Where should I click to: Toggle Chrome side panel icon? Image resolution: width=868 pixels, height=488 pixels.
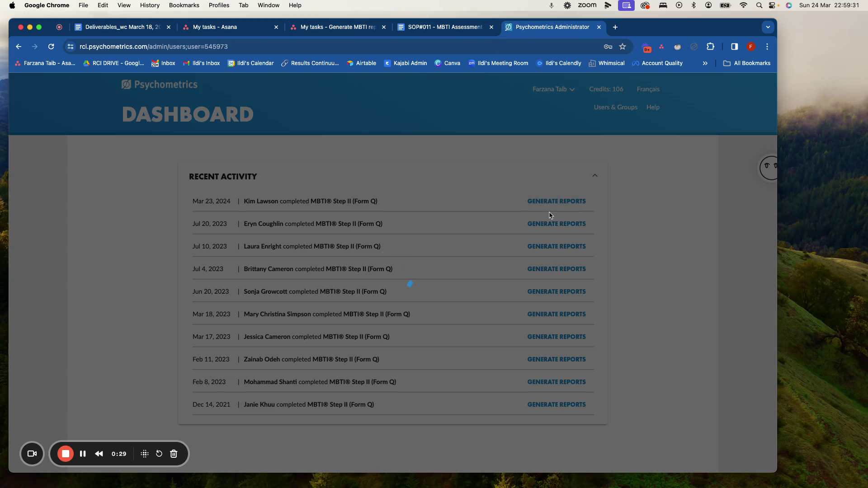point(734,47)
